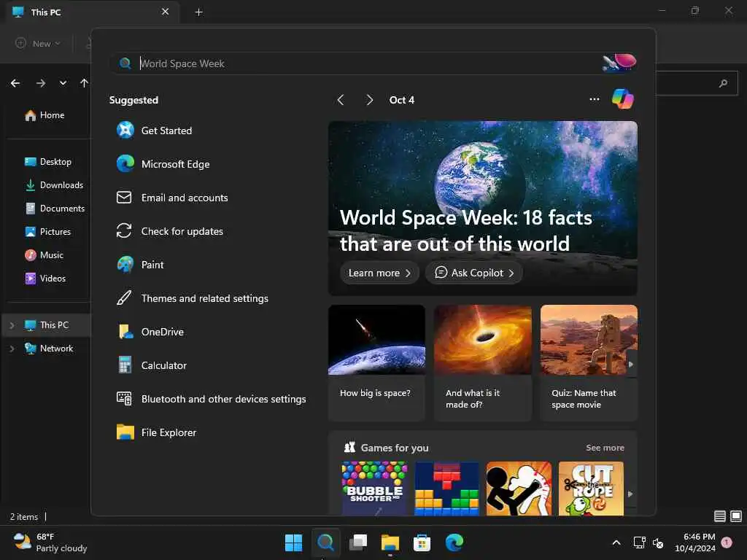Screen dimensions: 747x560
Task: Open File Explorer suggestion
Action: (156, 432)
